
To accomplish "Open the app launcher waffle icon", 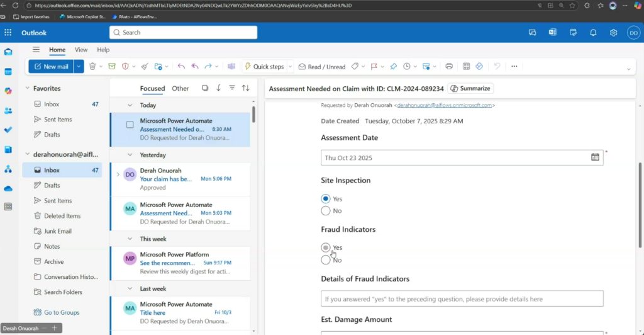I will pos(8,33).
